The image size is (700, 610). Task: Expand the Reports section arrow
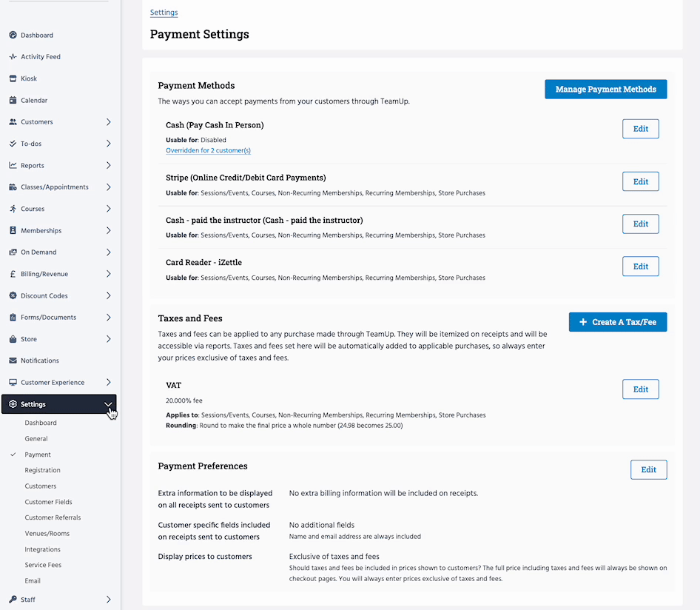coord(109,165)
